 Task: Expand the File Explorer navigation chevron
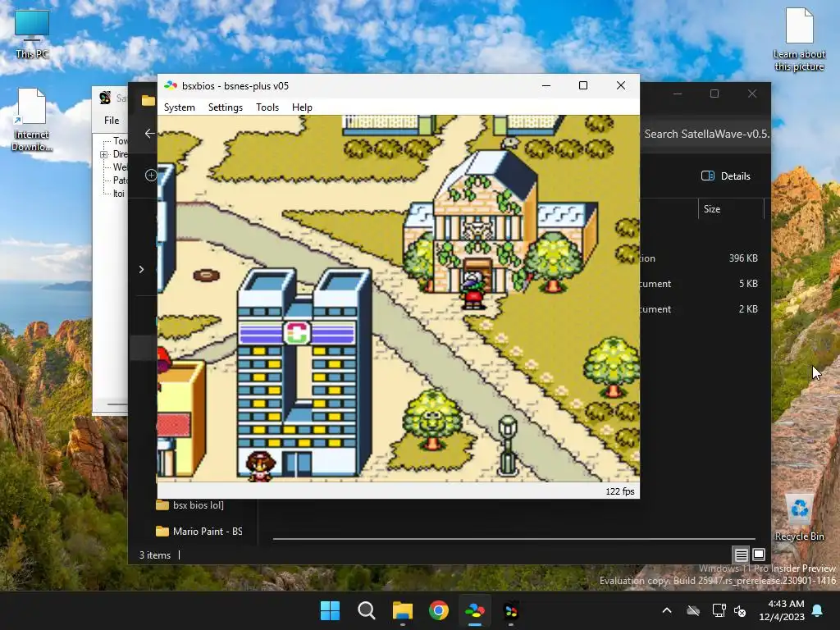pyautogui.click(x=141, y=269)
